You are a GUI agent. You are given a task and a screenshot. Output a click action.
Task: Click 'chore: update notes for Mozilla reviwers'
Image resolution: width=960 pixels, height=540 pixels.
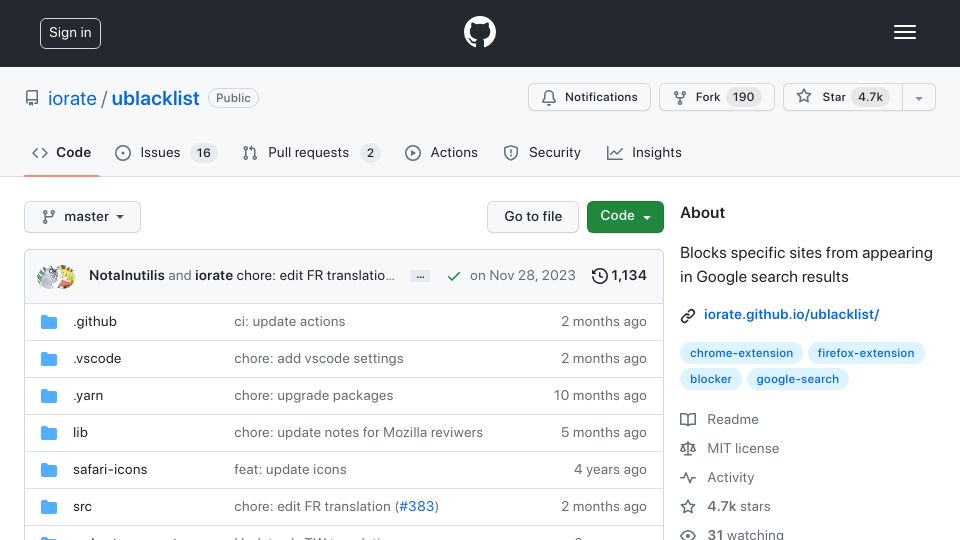coord(358,432)
